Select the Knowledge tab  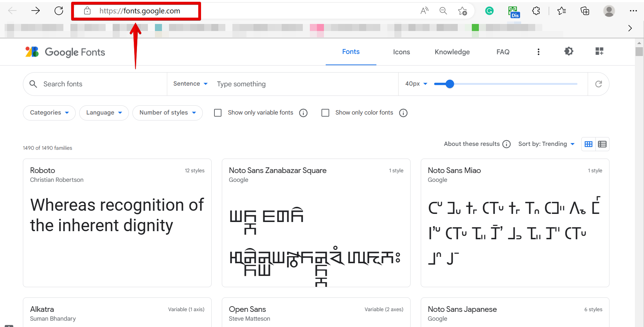point(452,52)
